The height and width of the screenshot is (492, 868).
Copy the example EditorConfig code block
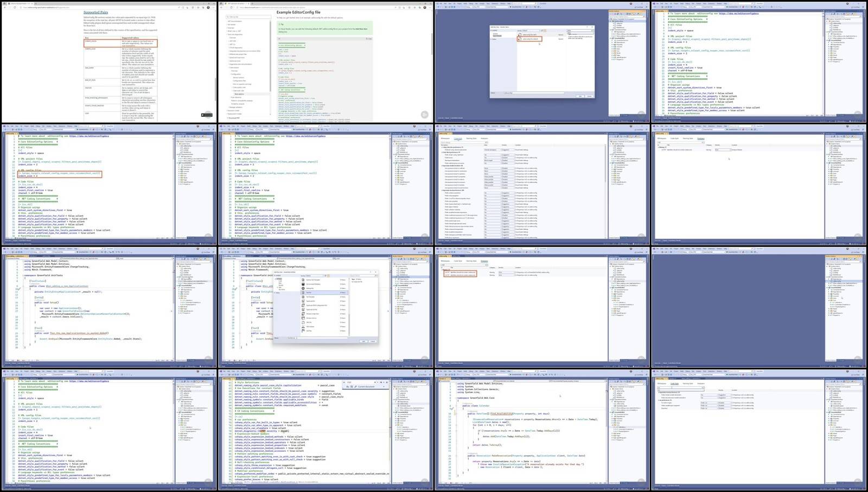[369, 39]
